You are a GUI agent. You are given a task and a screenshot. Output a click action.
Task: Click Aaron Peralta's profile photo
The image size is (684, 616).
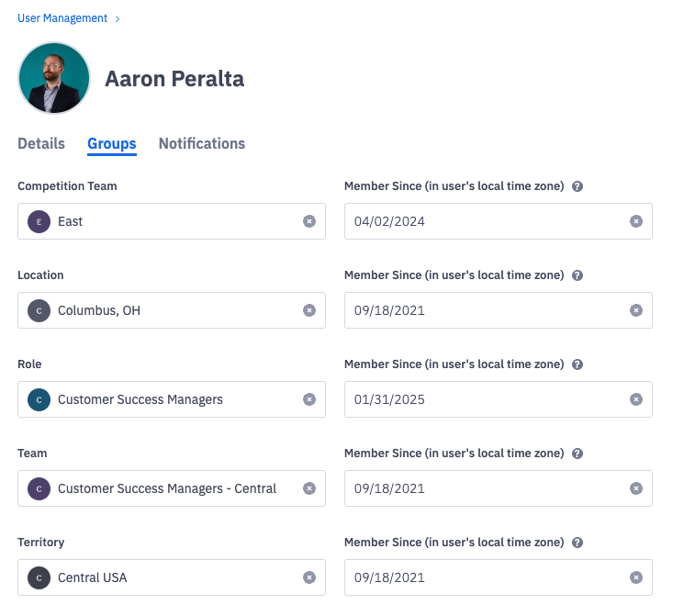(x=54, y=78)
